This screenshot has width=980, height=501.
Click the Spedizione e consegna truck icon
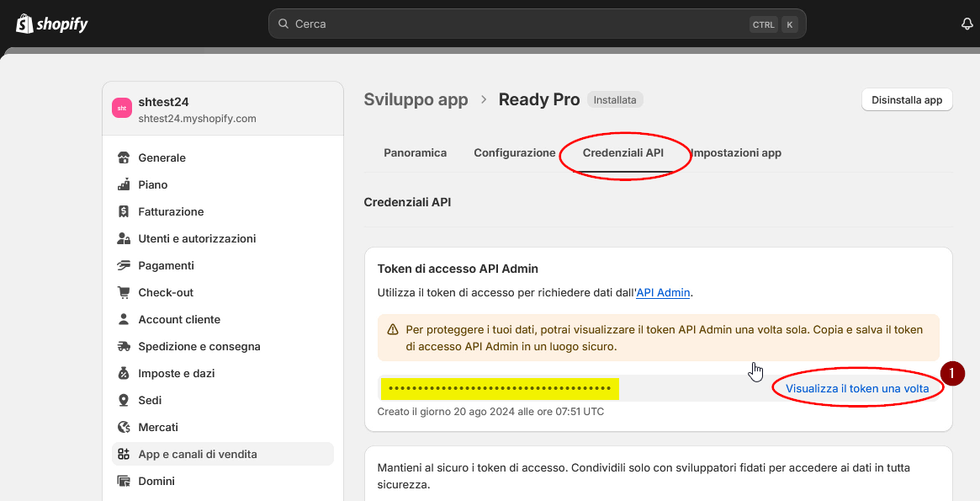tap(124, 346)
